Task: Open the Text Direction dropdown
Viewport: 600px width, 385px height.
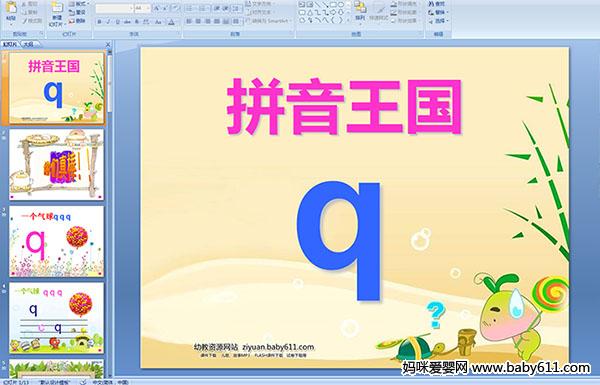Action: click(261, 3)
